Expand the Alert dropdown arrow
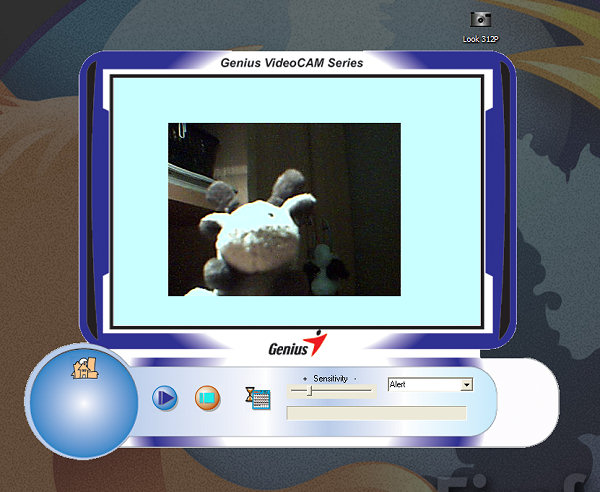600x492 pixels. [x=466, y=384]
